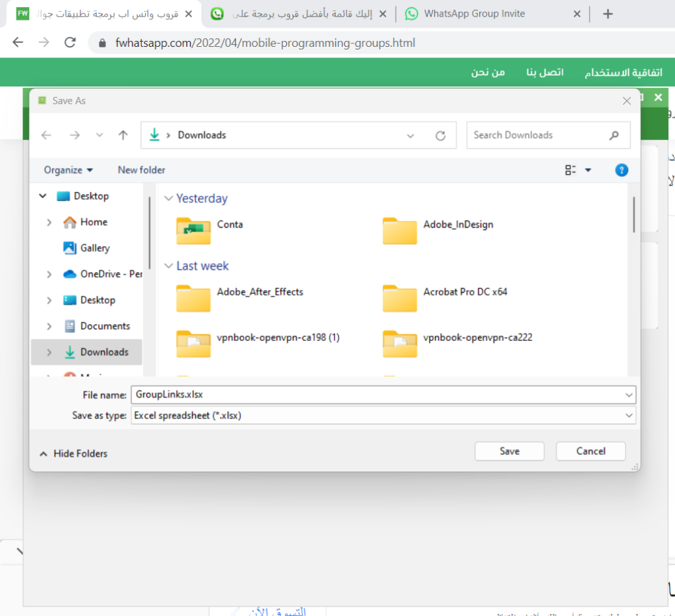Open the Organize menu
The image size is (675, 616).
pos(68,170)
